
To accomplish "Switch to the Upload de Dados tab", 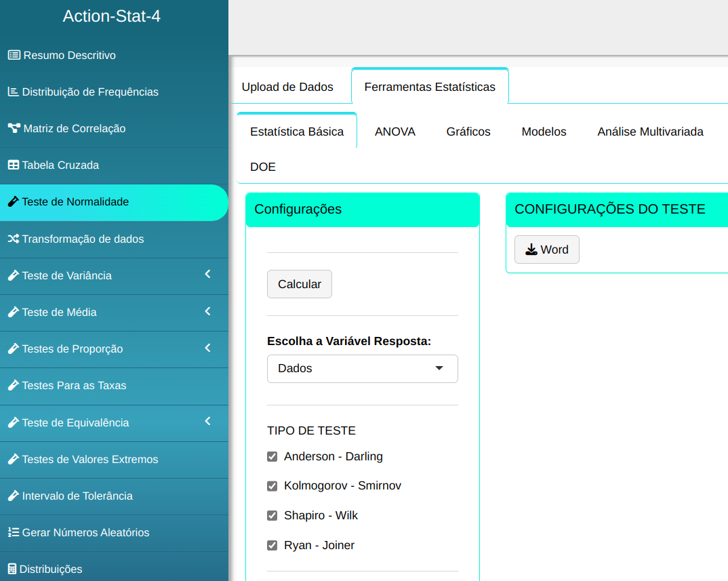I will tap(287, 87).
